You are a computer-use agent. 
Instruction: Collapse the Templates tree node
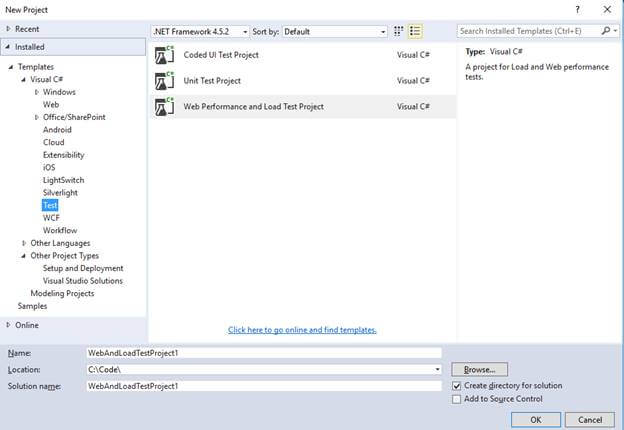(11, 67)
